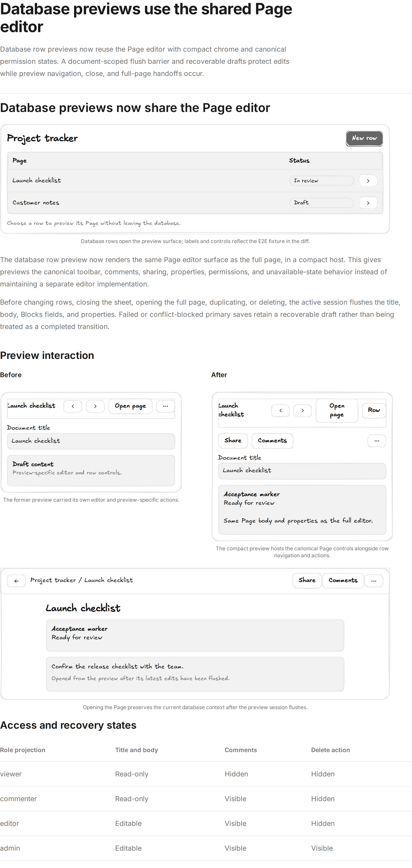Select the commenter role cell
Image resolution: width=412 pixels, height=868 pixels.
18,799
